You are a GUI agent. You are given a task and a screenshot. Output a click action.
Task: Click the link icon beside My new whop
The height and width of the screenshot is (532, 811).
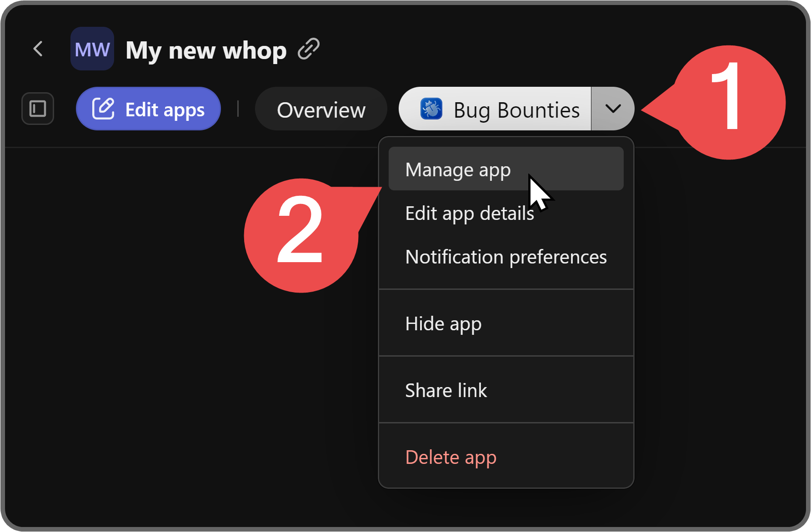pyautogui.click(x=309, y=48)
